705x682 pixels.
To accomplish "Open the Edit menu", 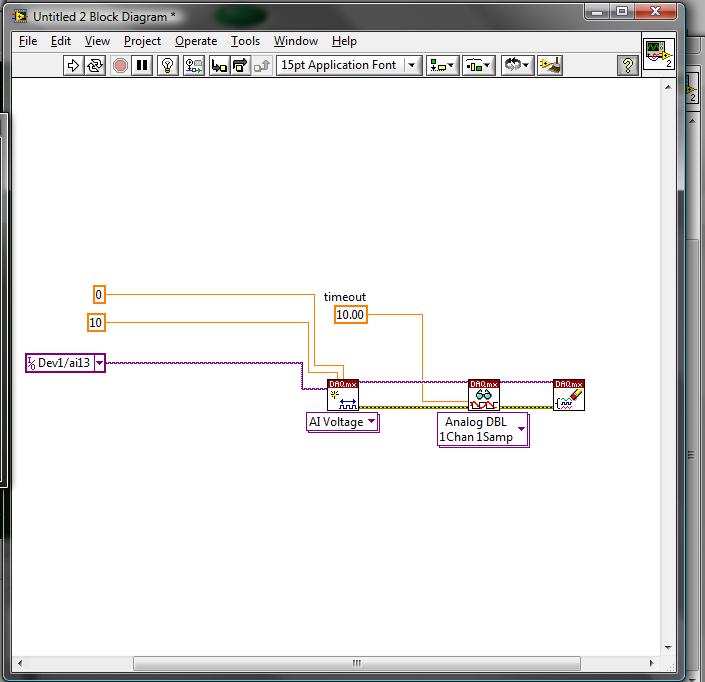I will [x=61, y=41].
